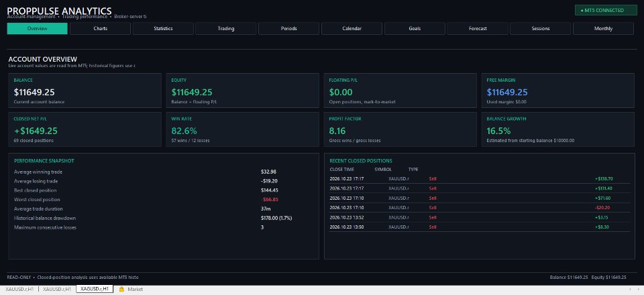644x295 pixels.
Task: Click the Used margin: $0.00 text
Action: pos(506,102)
